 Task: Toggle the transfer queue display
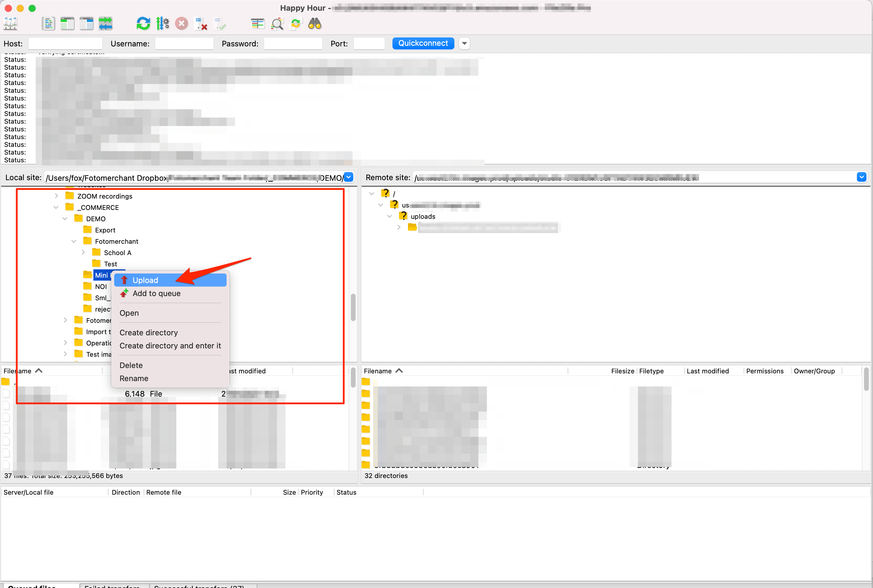106,23
